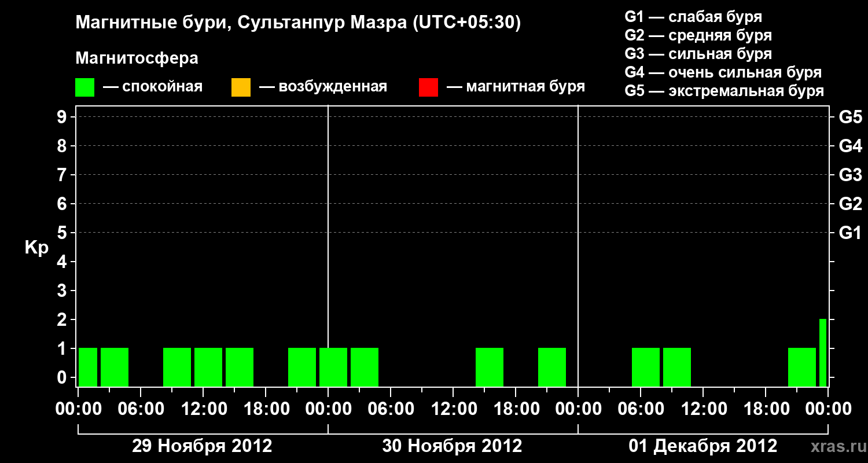
Task: Select the 'G1 — слабая буря' description
Action: (693, 17)
